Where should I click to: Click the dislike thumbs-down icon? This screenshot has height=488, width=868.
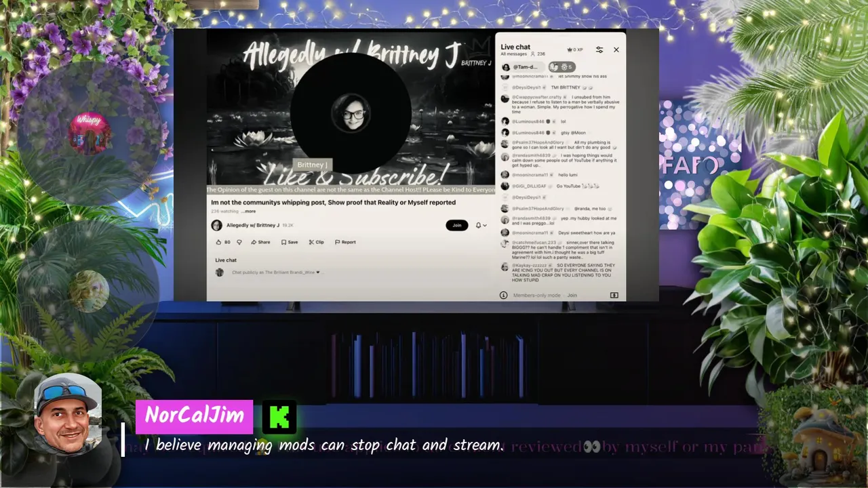tap(239, 242)
